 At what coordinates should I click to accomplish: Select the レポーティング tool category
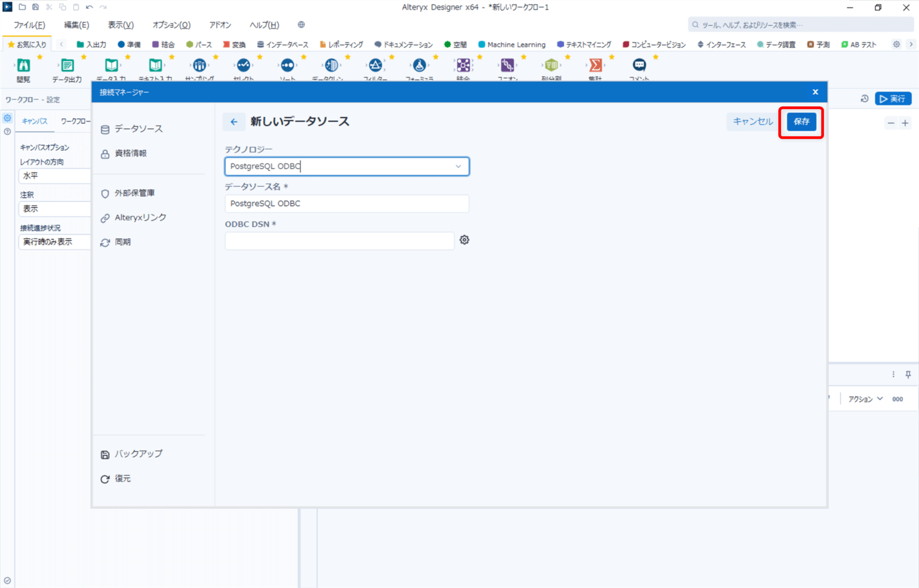pos(341,45)
